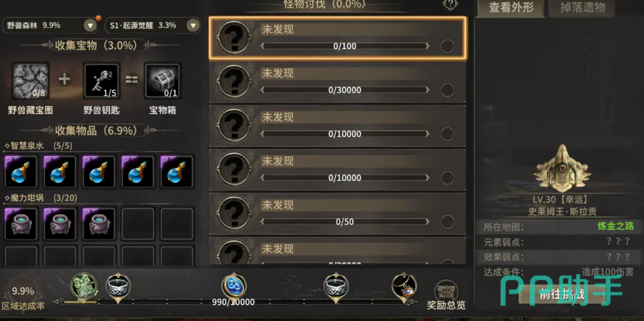Click the green claimed reward icon
Viewport: 644px width, 321px height.
pos(84,286)
